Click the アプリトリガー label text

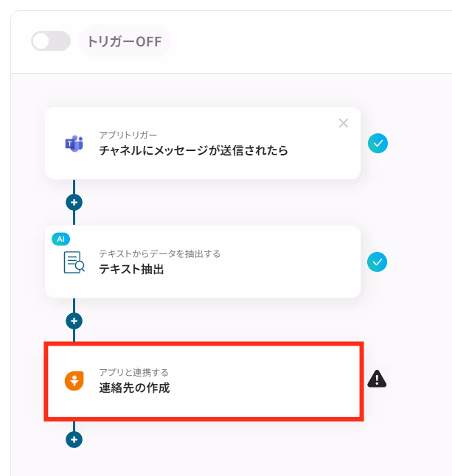(128, 135)
